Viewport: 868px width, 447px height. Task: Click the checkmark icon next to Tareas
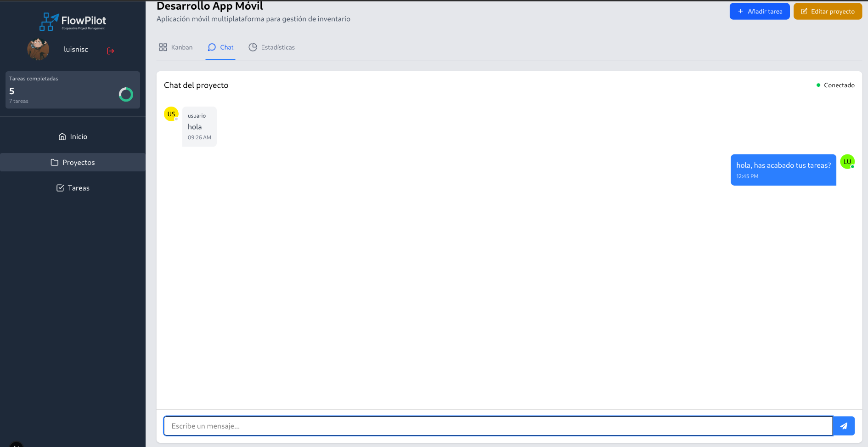[x=60, y=187]
